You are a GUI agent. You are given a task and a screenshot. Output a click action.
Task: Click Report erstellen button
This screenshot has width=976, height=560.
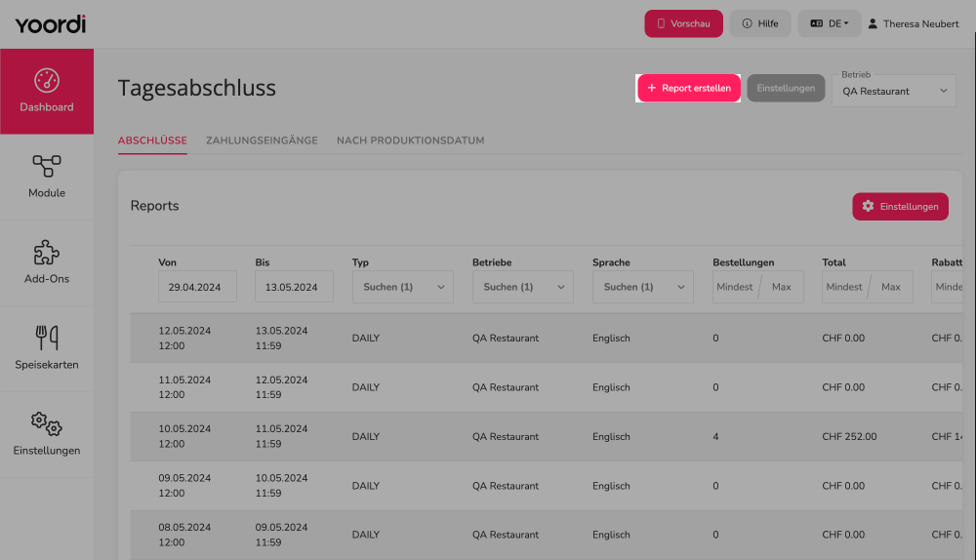[x=689, y=89]
